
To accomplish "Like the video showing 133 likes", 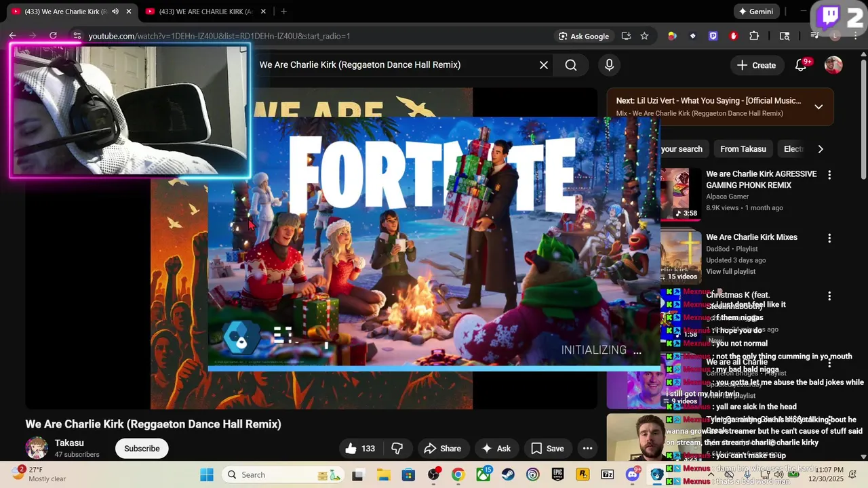I will point(359,448).
